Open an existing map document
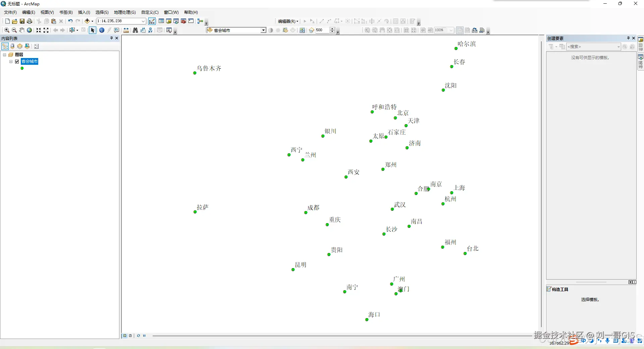644x349 pixels. (x=14, y=21)
